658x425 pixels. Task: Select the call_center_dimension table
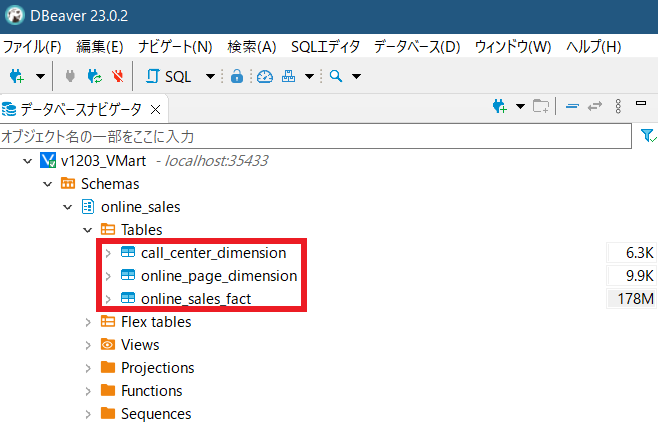(x=214, y=253)
